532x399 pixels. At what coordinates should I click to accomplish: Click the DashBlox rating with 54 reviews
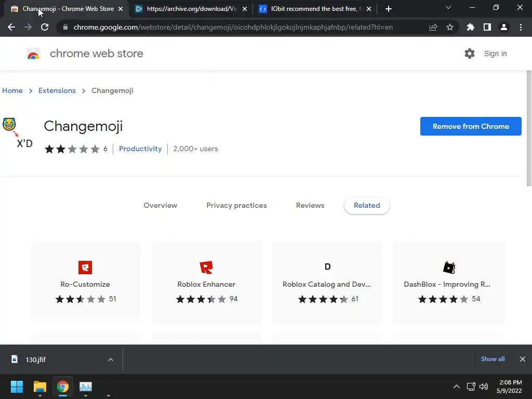coord(449,299)
